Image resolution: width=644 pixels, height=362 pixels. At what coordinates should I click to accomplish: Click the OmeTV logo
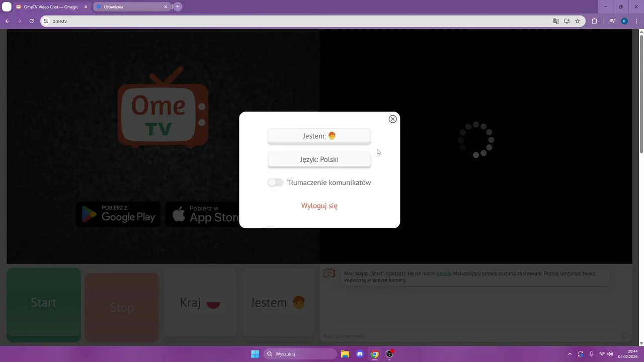163,108
